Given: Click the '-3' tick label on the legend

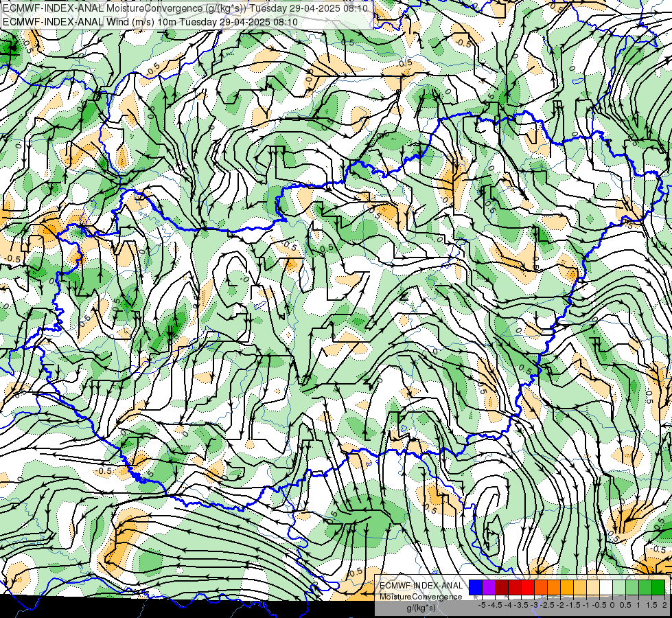Looking at the screenshot, I should pyautogui.click(x=535, y=605).
